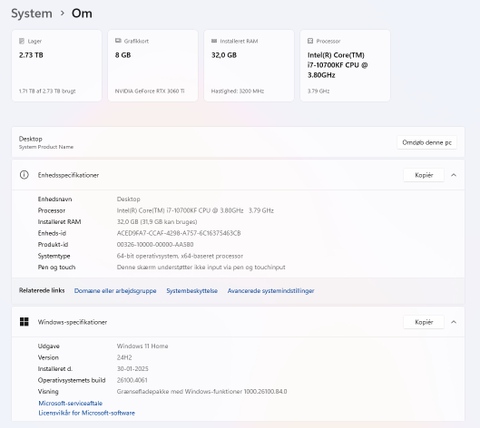Click the Processor chip icon
Viewport: 480px width, 428px height.
pyautogui.click(x=310, y=41)
